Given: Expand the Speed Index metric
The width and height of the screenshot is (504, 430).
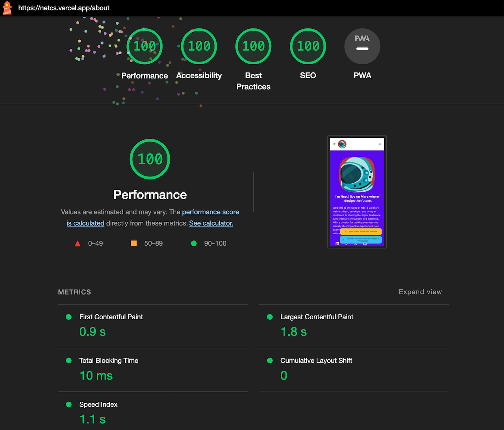Looking at the screenshot, I should [x=98, y=405].
